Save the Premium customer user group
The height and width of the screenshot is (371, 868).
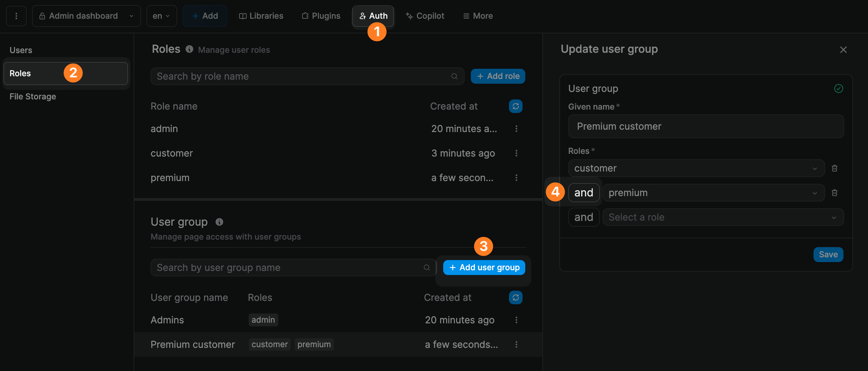coord(828,254)
